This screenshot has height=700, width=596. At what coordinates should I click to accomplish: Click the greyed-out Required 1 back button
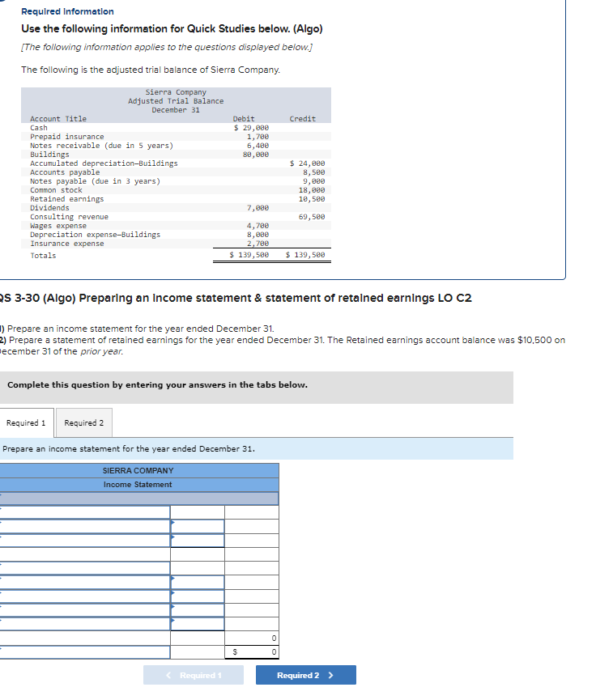[x=194, y=675]
